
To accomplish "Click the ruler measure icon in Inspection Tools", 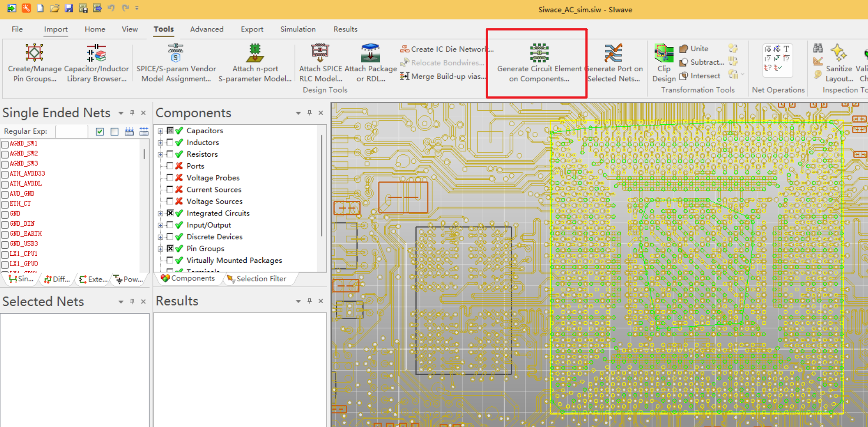I will pos(818,62).
